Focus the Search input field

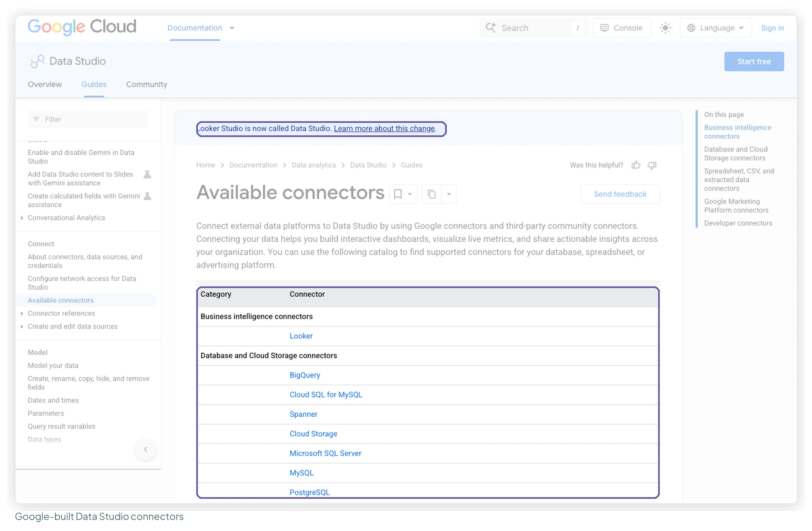[533, 28]
